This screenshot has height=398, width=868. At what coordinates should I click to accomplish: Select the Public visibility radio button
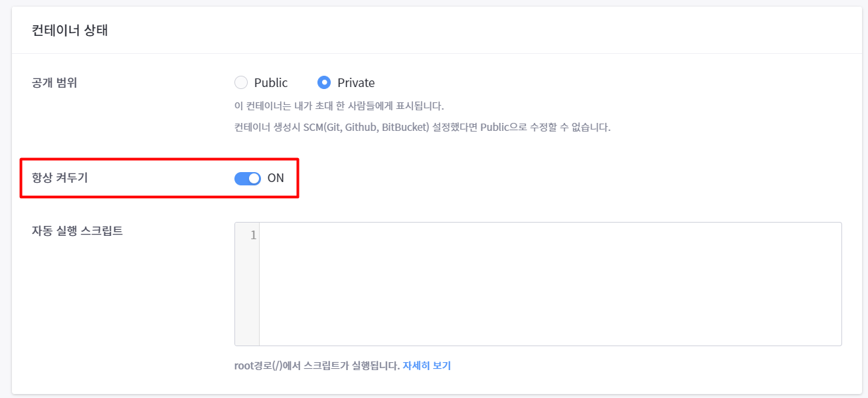[x=241, y=82]
